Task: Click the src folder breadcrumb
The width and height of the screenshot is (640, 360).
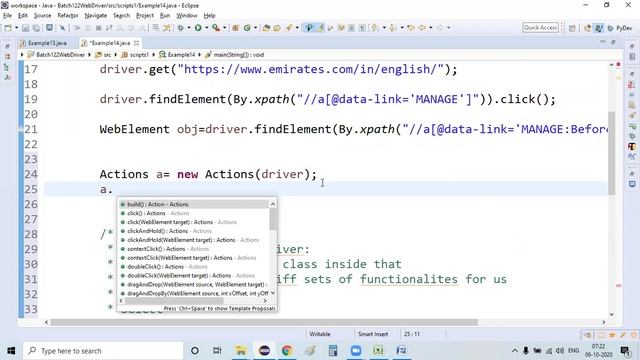Action: 104,55
